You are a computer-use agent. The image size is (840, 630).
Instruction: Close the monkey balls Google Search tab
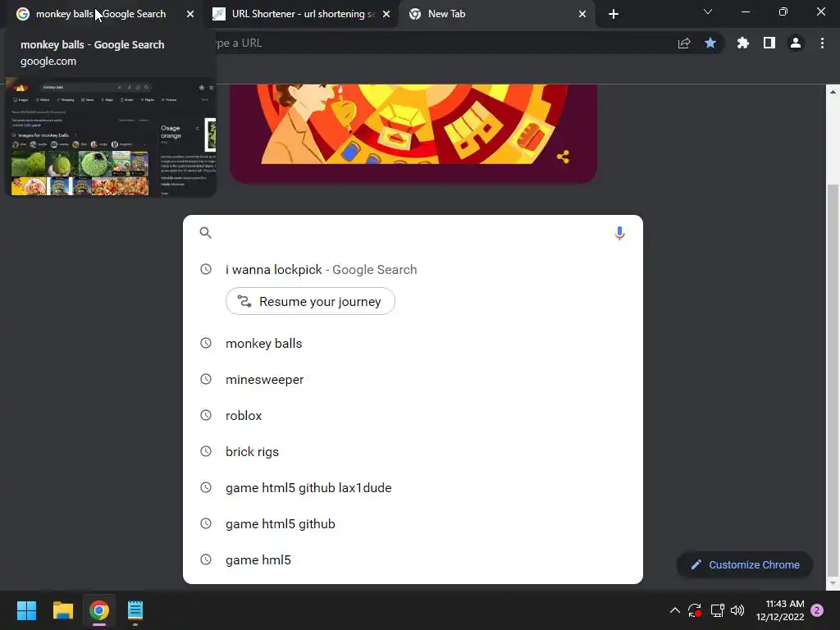[x=190, y=14]
